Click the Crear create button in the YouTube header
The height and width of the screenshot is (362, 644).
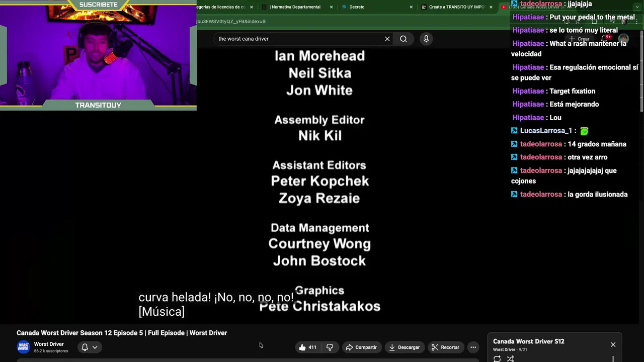click(x=580, y=39)
